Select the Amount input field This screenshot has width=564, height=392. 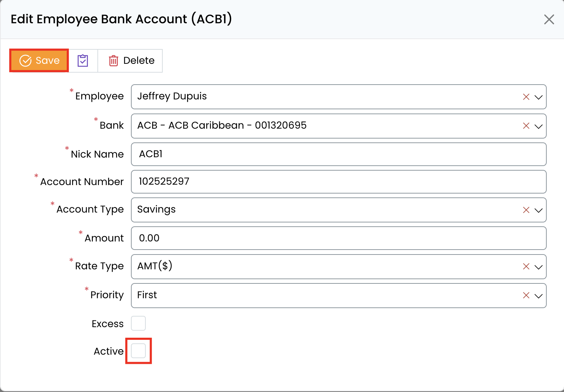click(x=338, y=238)
